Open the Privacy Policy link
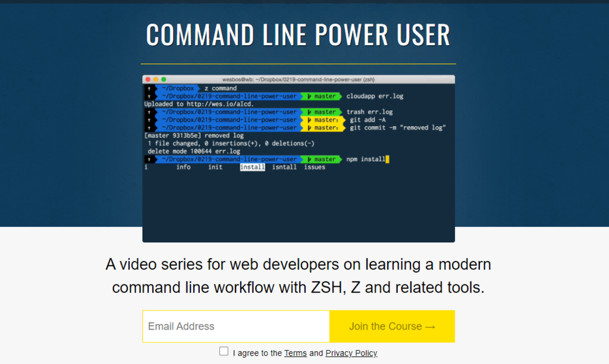 click(x=351, y=353)
